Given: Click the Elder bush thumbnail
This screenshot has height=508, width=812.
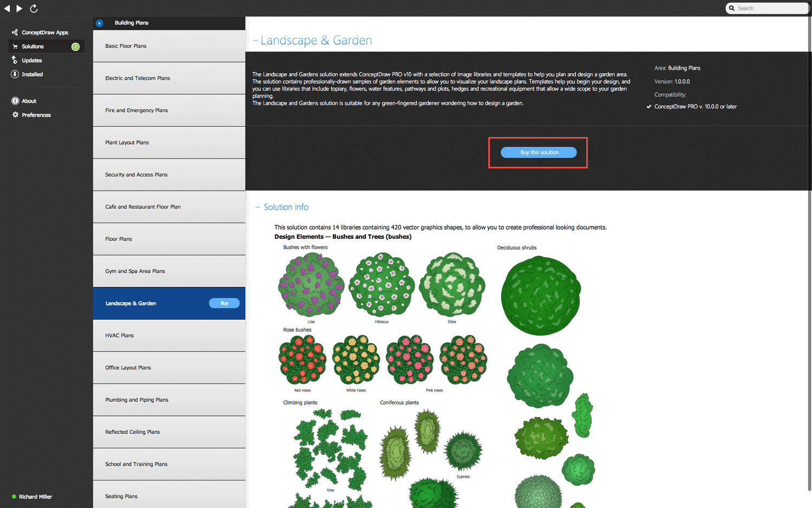Looking at the screenshot, I should click(x=452, y=285).
